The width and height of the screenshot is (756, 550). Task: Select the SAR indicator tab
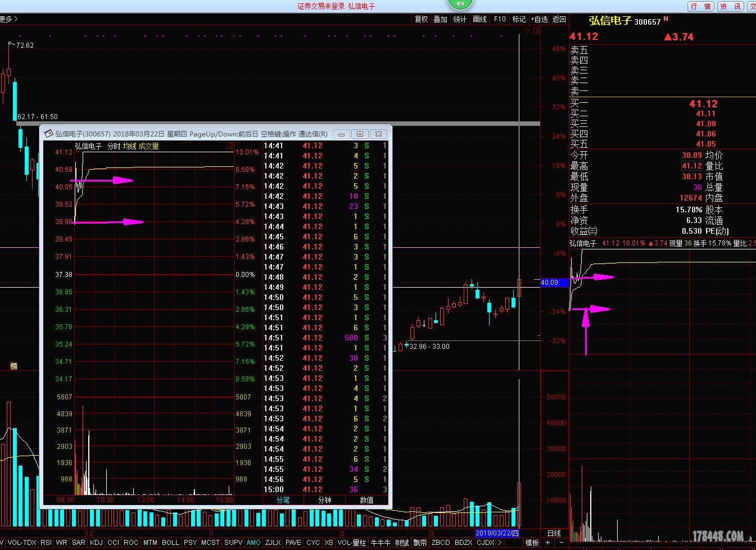point(79,543)
